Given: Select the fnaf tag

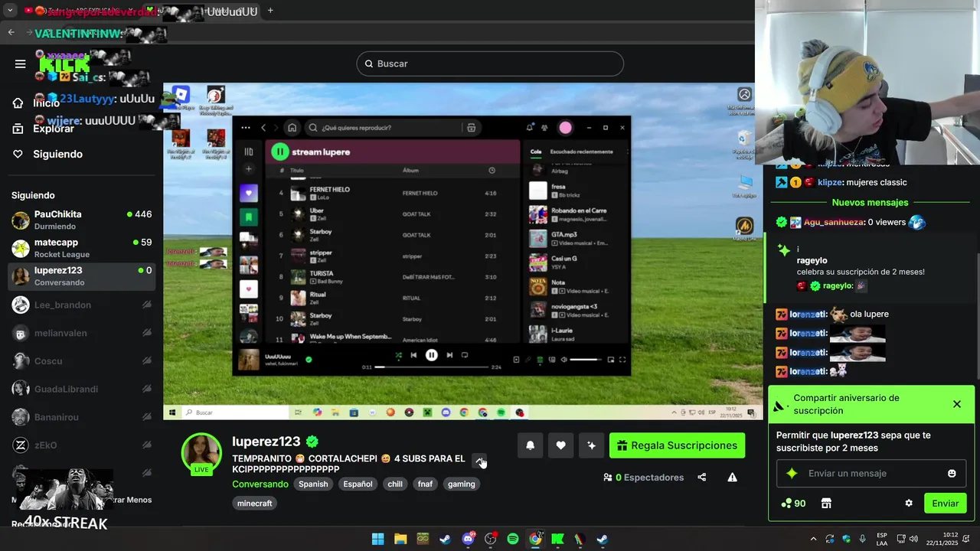Looking at the screenshot, I should (425, 484).
